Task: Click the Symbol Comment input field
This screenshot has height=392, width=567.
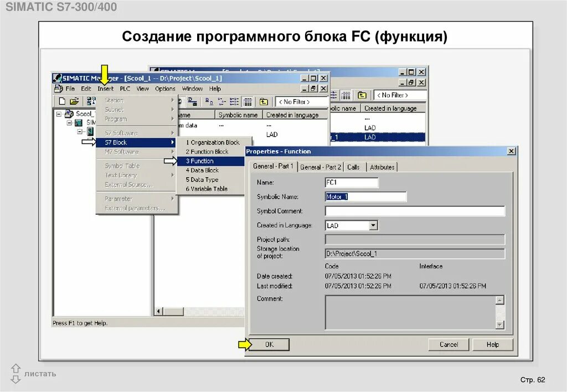Action: (x=415, y=211)
